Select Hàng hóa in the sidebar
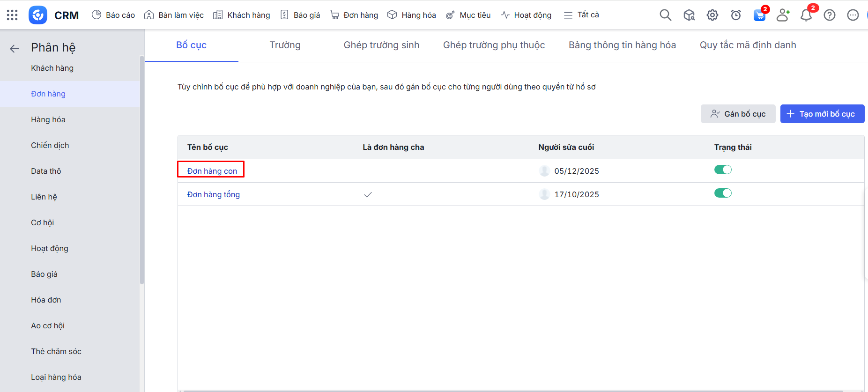The height and width of the screenshot is (392, 868). pos(48,119)
